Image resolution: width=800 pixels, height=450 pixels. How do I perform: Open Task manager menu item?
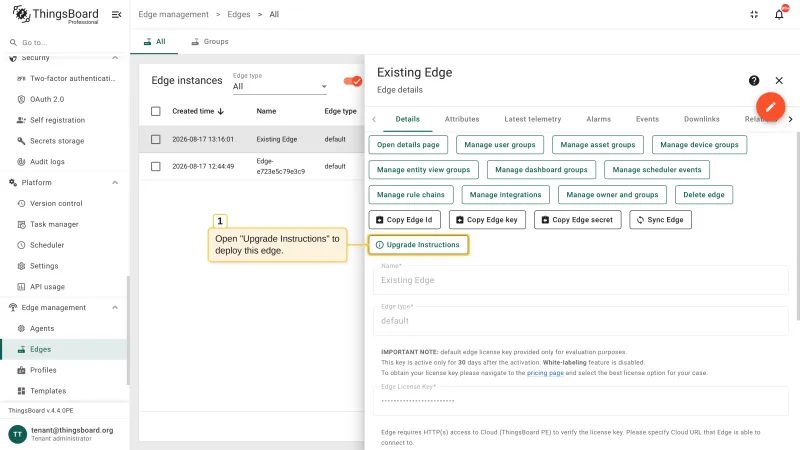click(x=64, y=224)
